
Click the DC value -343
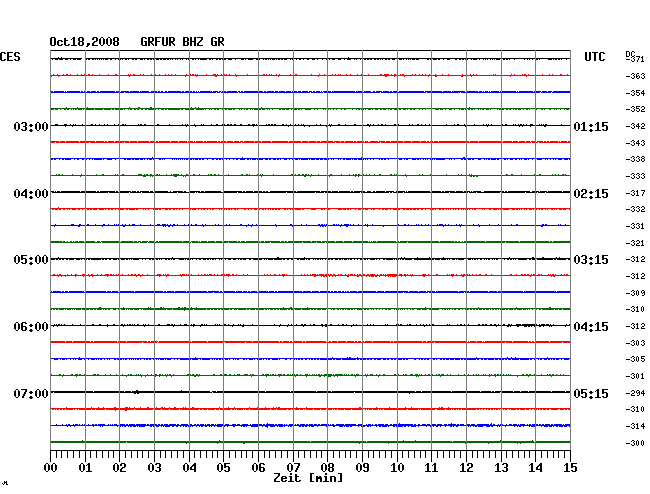click(x=635, y=143)
